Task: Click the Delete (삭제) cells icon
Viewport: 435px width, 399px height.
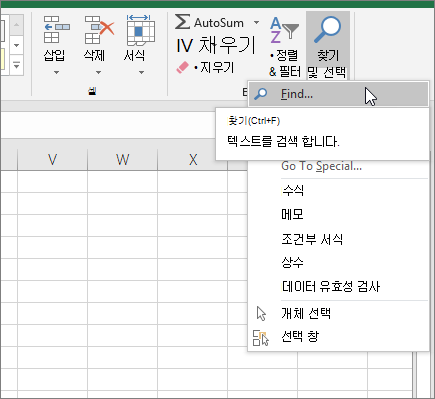Action: click(99, 29)
